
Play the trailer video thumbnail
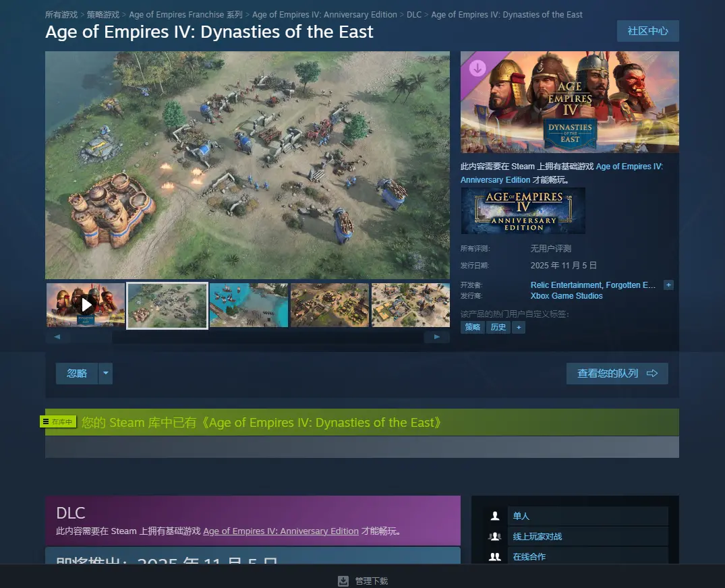click(86, 305)
